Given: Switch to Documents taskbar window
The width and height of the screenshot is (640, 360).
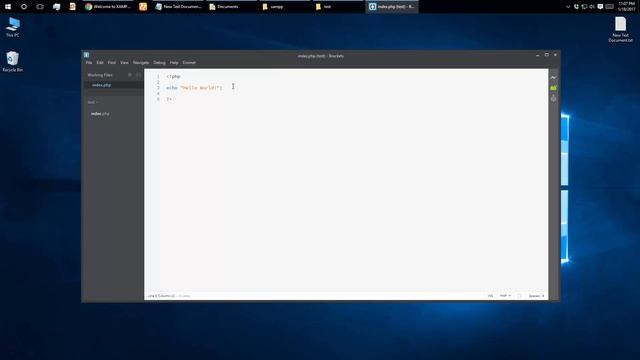Looking at the screenshot, I should [x=231, y=7].
